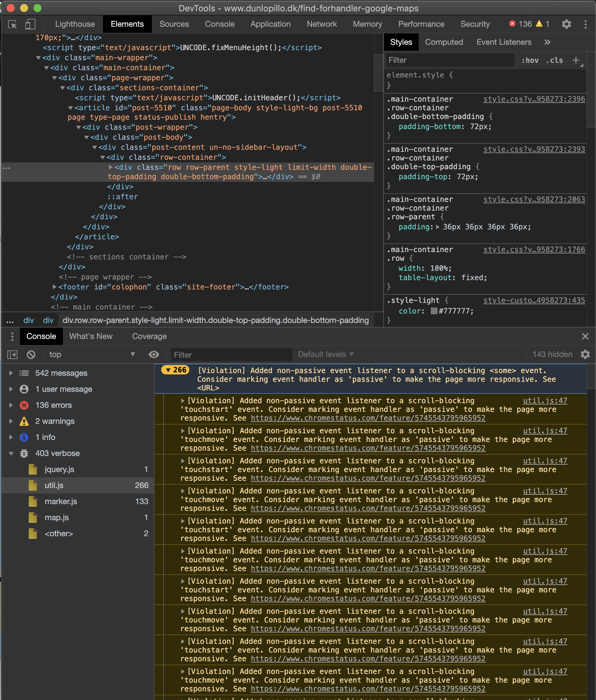596x700 pixels.
Task: Open the Default levels dropdown
Action: (326, 355)
